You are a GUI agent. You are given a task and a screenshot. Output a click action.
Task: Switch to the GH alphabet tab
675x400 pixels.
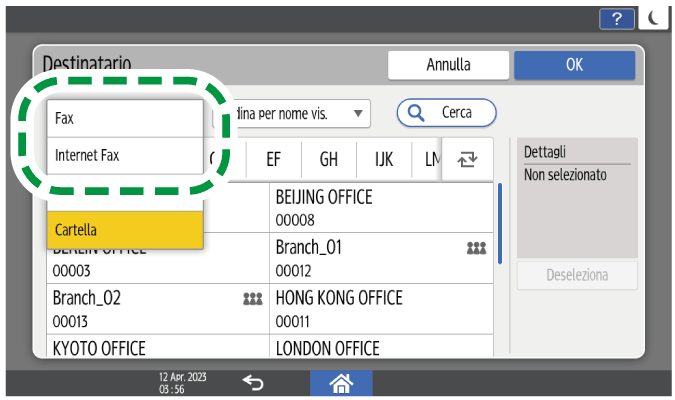[x=328, y=159]
